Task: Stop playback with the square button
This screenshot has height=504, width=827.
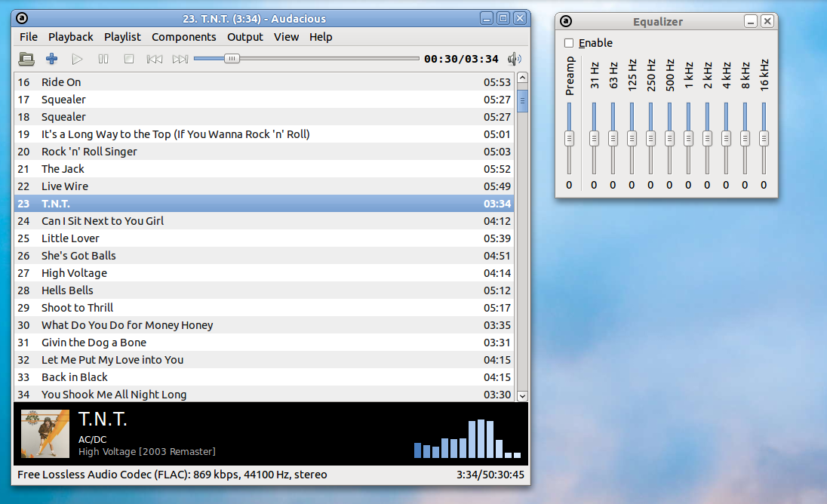Action: pyautogui.click(x=129, y=59)
